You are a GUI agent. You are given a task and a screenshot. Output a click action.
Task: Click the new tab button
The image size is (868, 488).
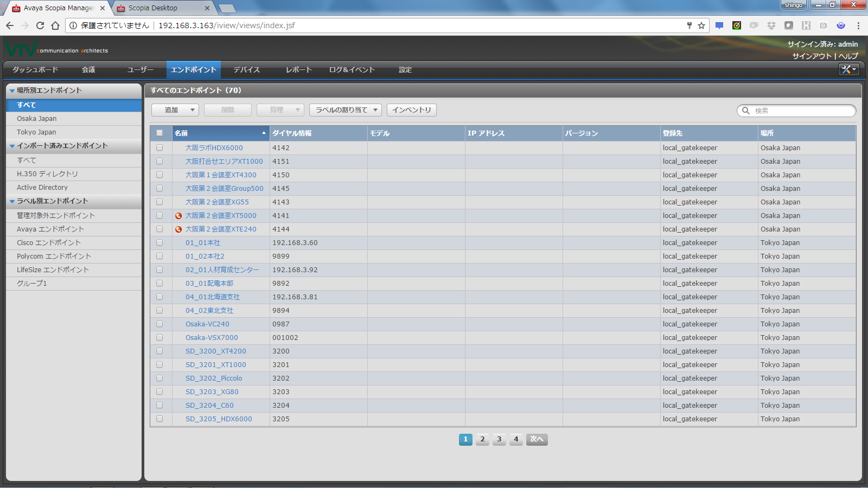[227, 8]
